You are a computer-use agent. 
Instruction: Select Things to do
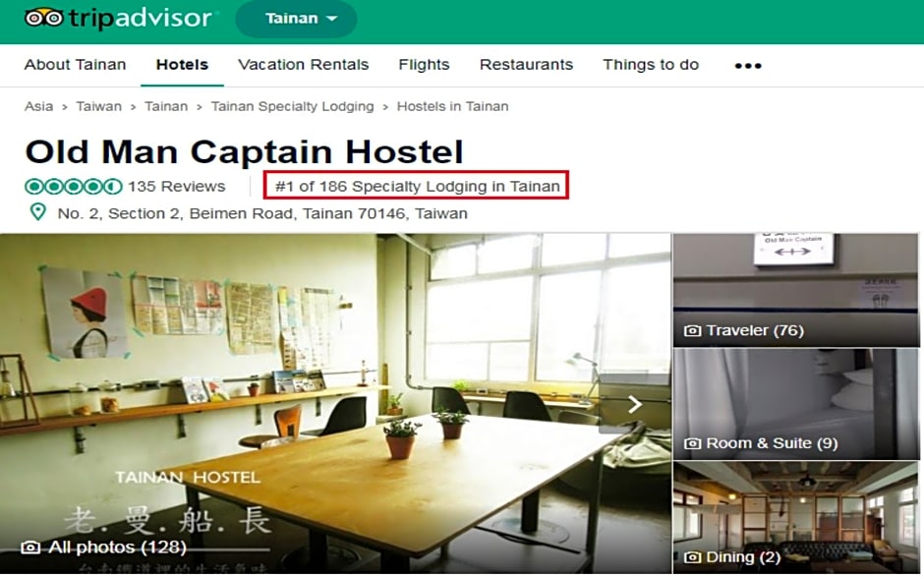650,65
